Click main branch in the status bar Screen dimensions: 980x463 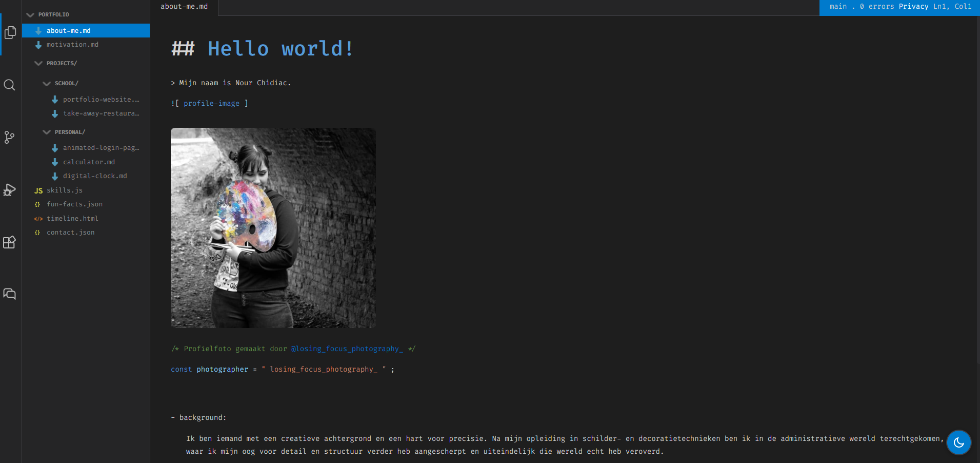click(x=837, y=6)
